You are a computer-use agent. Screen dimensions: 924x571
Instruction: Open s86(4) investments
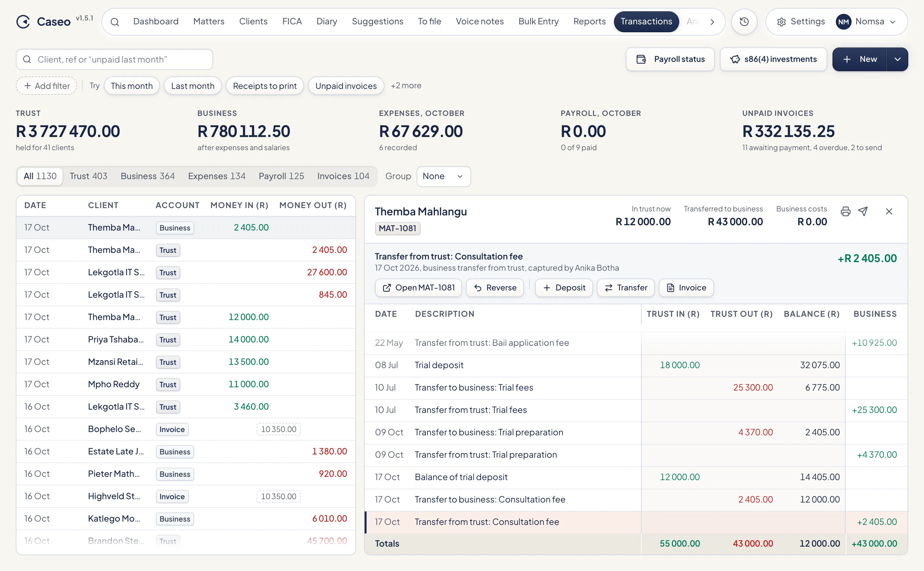pyautogui.click(x=773, y=59)
